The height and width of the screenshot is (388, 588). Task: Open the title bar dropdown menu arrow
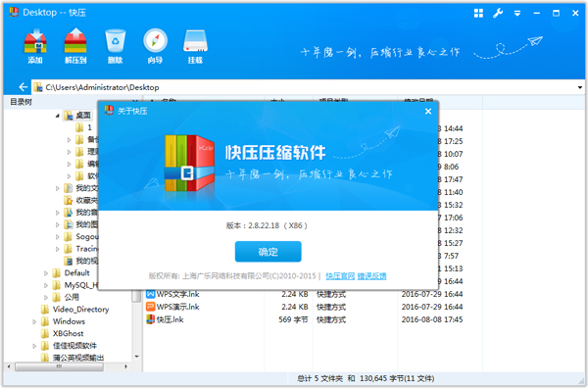(x=517, y=14)
